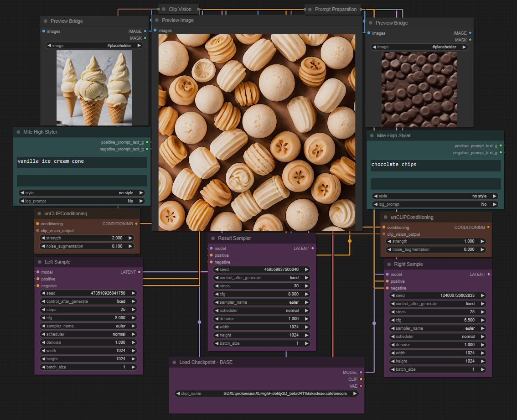517x420 pixels.
Task: Click the Load Checkpoint MODEL output connector
Action: pyautogui.click(x=361, y=372)
